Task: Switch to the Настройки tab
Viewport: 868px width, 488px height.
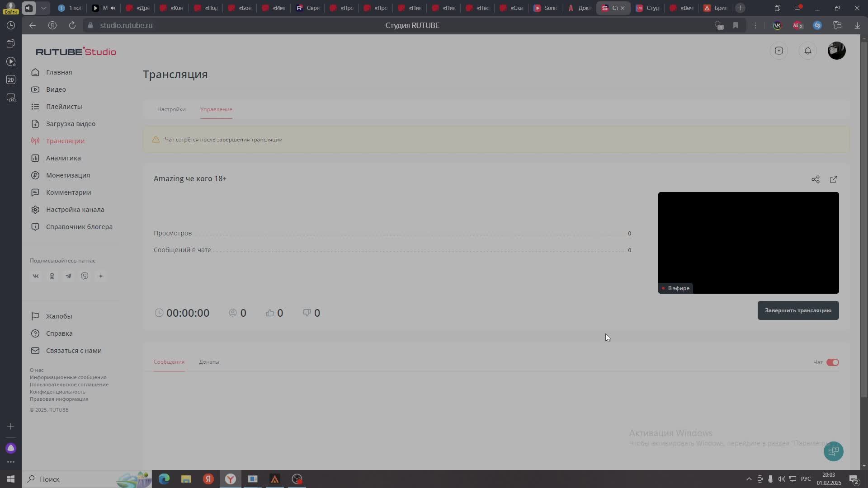Action: [x=171, y=109]
